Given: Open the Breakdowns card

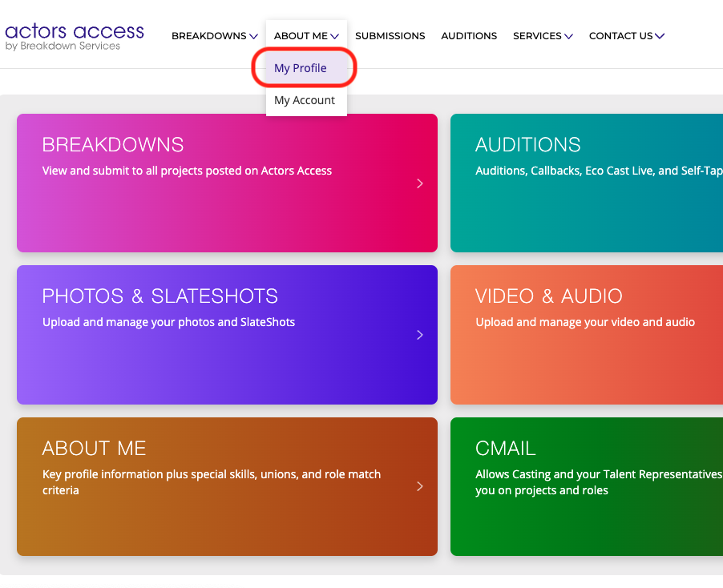Looking at the screenshot, I should 227,183.
